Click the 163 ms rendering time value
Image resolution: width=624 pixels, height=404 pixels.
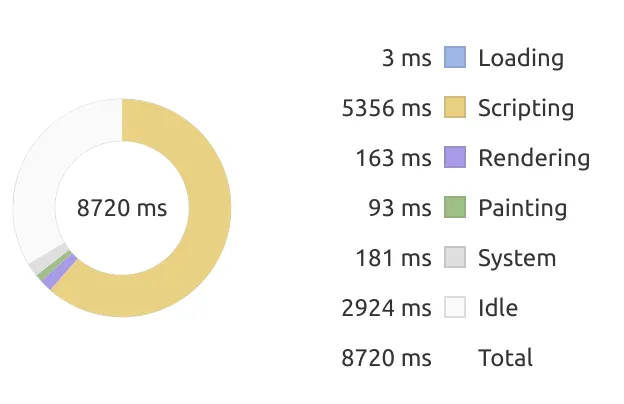[x=393, y=158]
